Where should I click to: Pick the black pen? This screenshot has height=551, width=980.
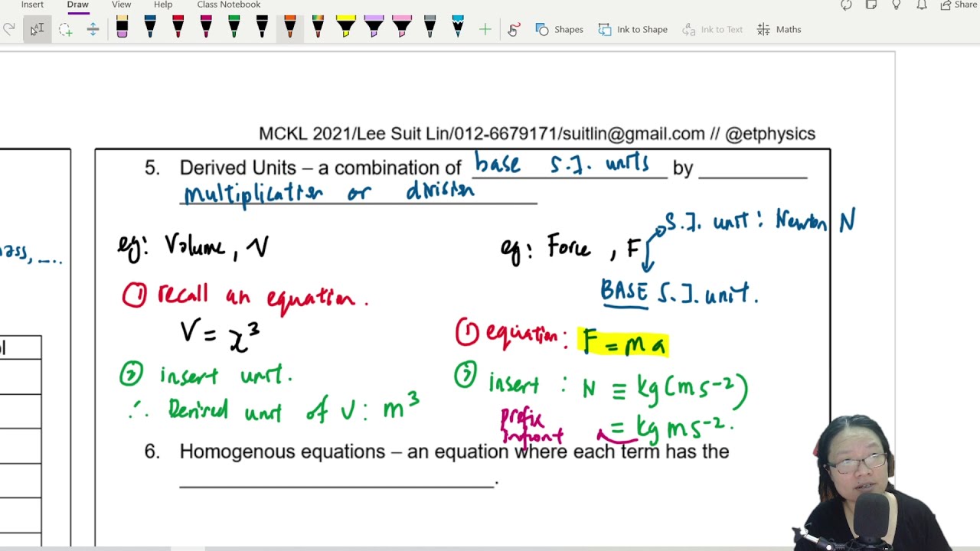(262, 28)
